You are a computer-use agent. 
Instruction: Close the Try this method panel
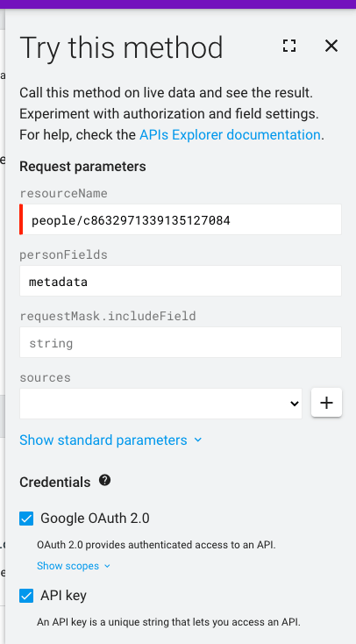point(331,46)
